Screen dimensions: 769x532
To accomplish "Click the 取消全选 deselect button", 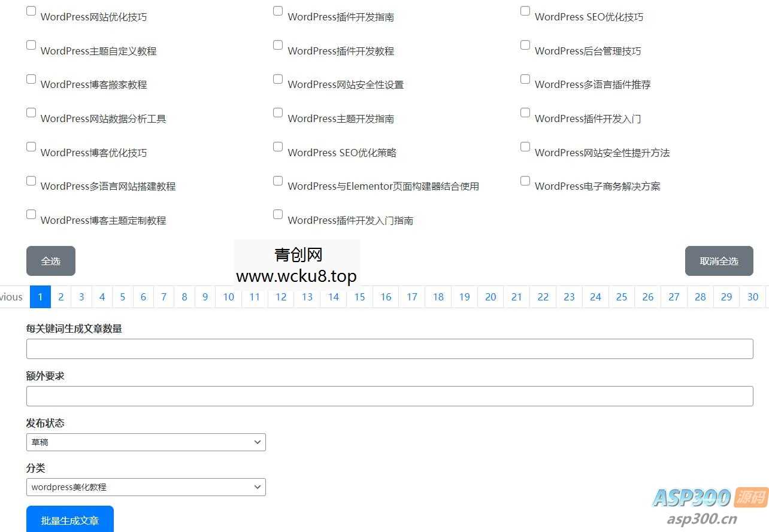I will pos(719,260).
